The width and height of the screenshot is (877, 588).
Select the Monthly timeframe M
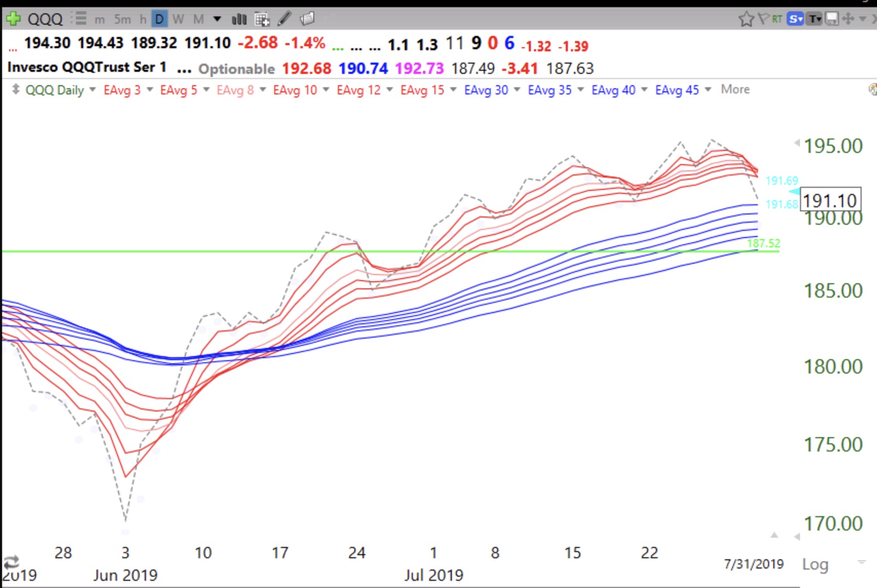click(198, 19)
